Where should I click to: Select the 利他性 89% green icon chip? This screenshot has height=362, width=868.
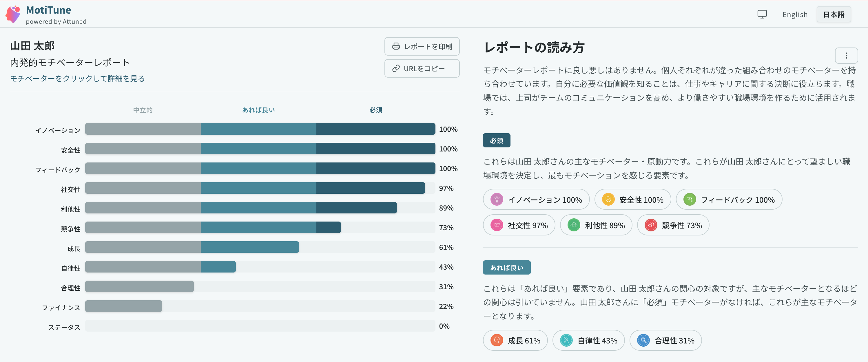click(x=596, y=225)
